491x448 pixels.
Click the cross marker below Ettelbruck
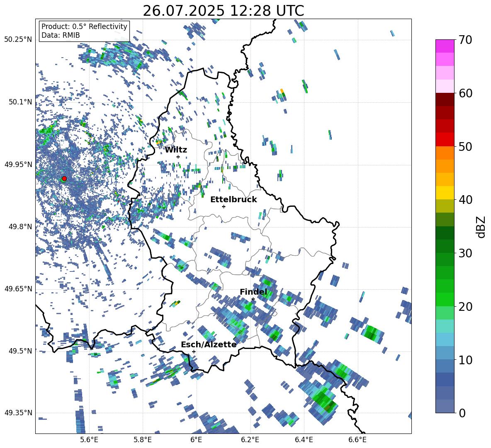click(224, 206)
